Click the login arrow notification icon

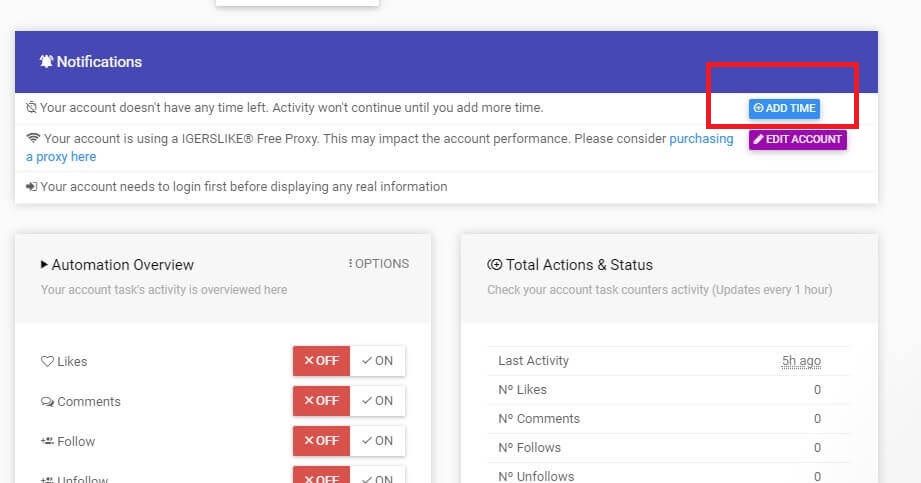(32, 187)
